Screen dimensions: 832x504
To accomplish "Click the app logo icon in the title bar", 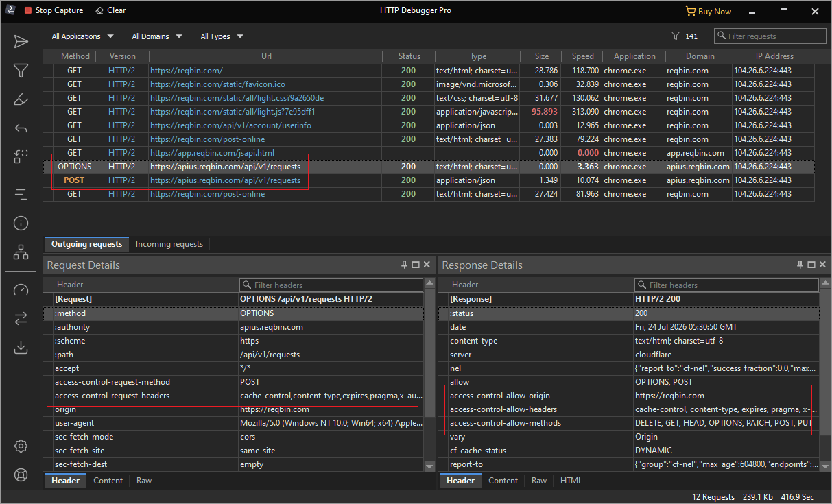I will pyautogui.click(x=9, y=10).
